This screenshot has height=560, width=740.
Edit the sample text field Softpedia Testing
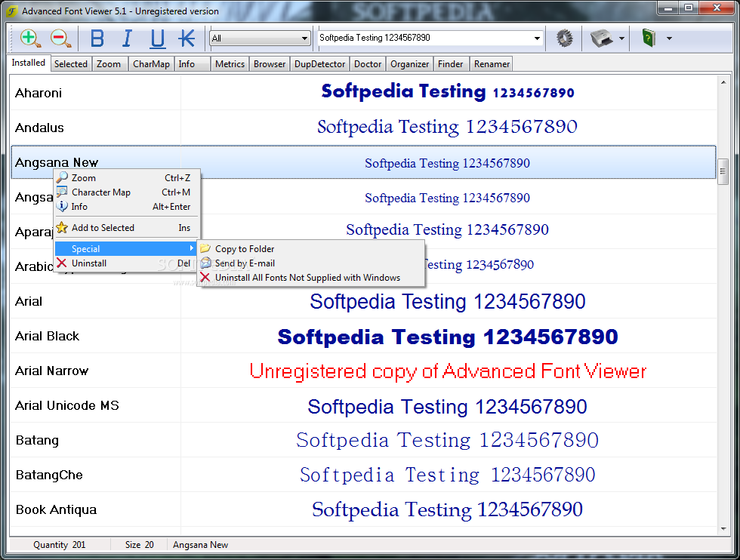tap(424, 38)
